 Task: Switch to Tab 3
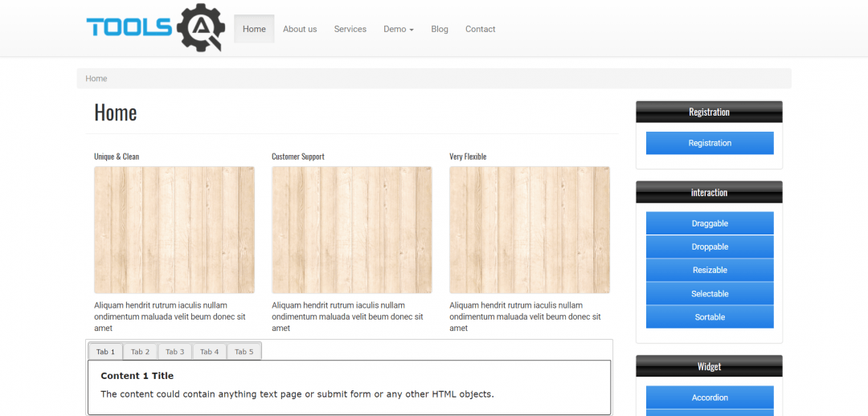(x=175, y=352)
